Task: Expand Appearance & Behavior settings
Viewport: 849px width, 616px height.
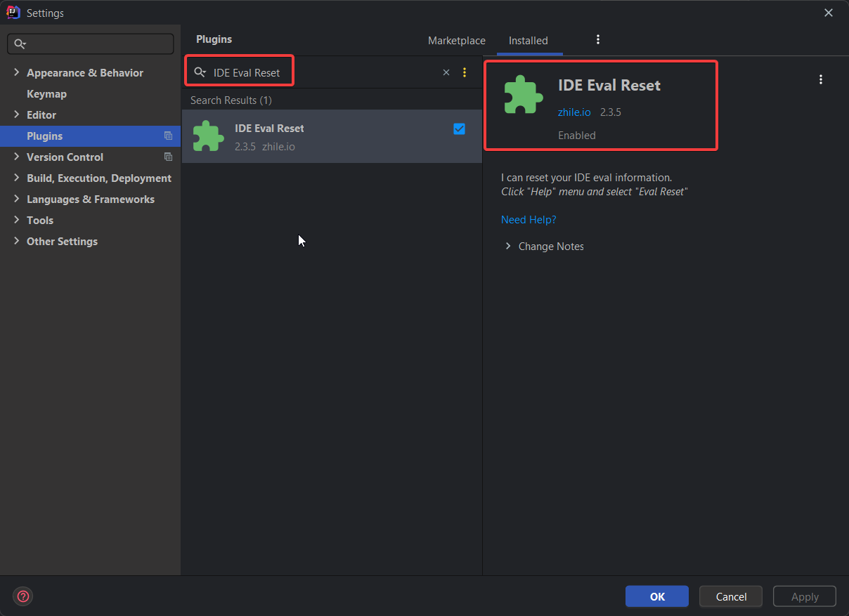Action: pyautogui.click(x=16, y=72)
